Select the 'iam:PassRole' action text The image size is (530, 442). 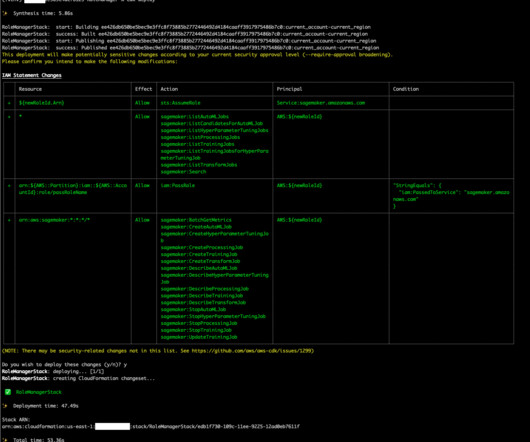(x=177, y=185)
